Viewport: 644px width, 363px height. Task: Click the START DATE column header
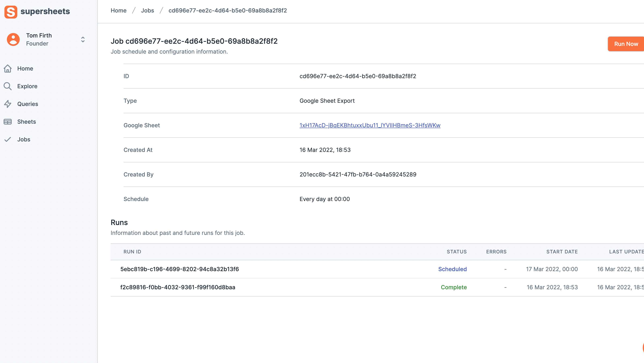click(x=562, y=252)
